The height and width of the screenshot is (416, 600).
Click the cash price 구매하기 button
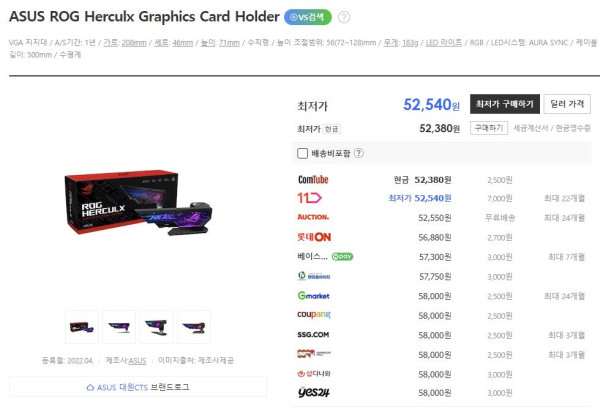[489, 128]
